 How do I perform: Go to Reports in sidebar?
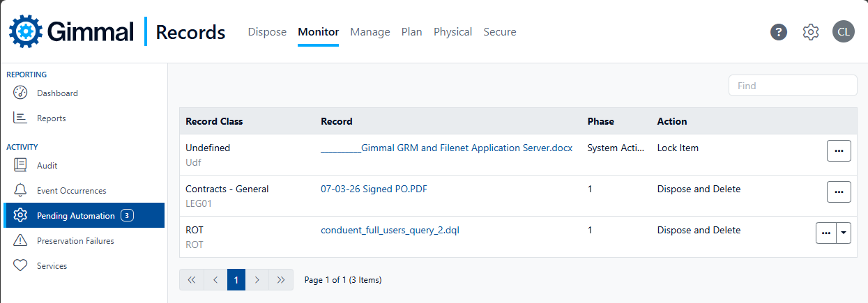pyautogui.click(x=51, y=118)
